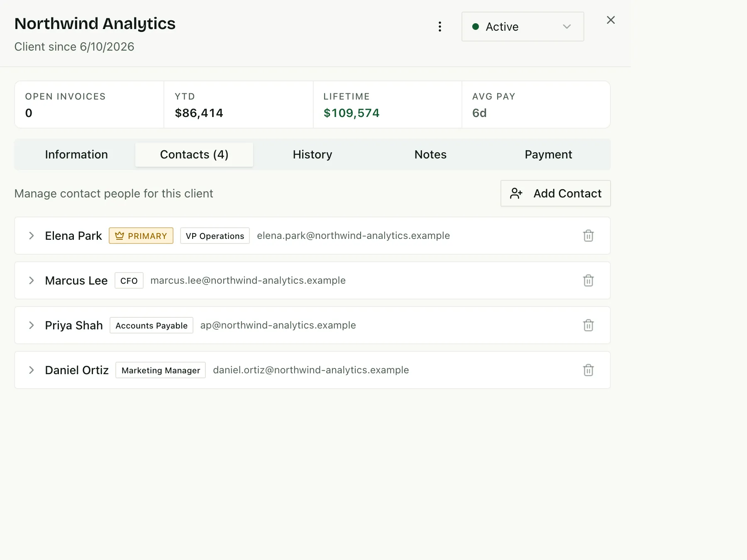The image size is (747, 560).
Task: Click the VP Operations role tag
Action: pos(215,236)
